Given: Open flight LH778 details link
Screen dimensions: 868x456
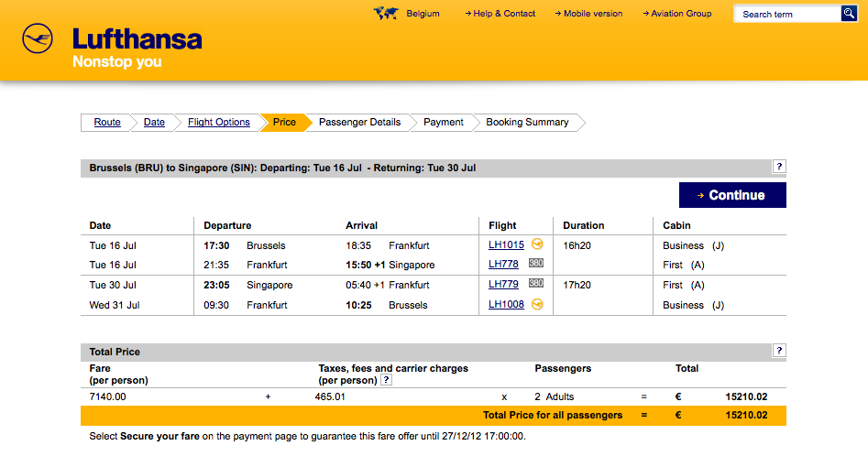Looking at the screenshot, I should coord(503,265).
